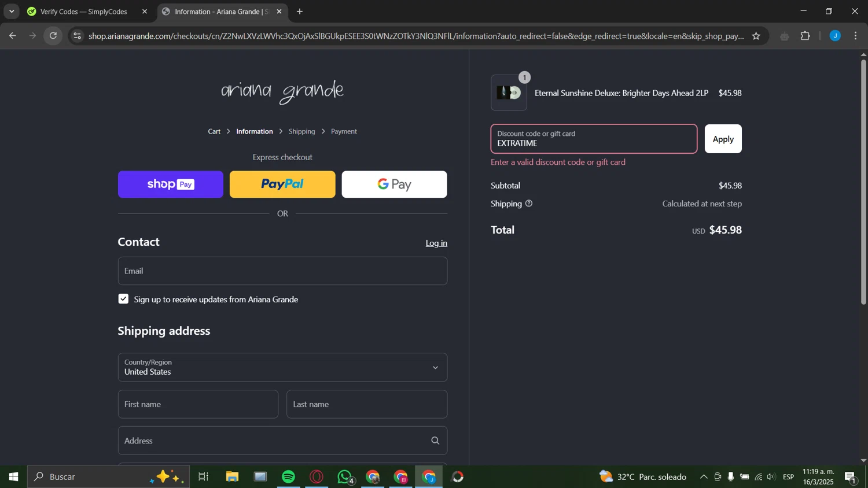Focus the First name field

198,404
